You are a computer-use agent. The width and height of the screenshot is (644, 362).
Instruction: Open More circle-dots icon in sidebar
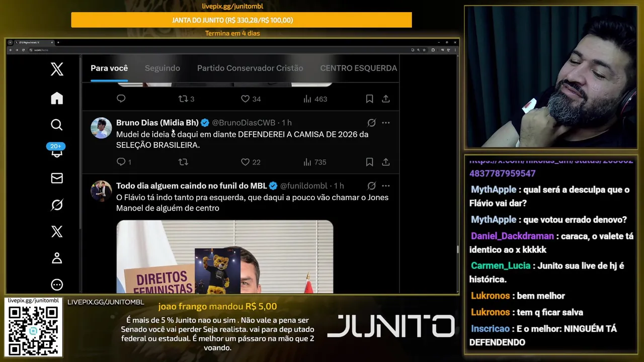(57, 285)
